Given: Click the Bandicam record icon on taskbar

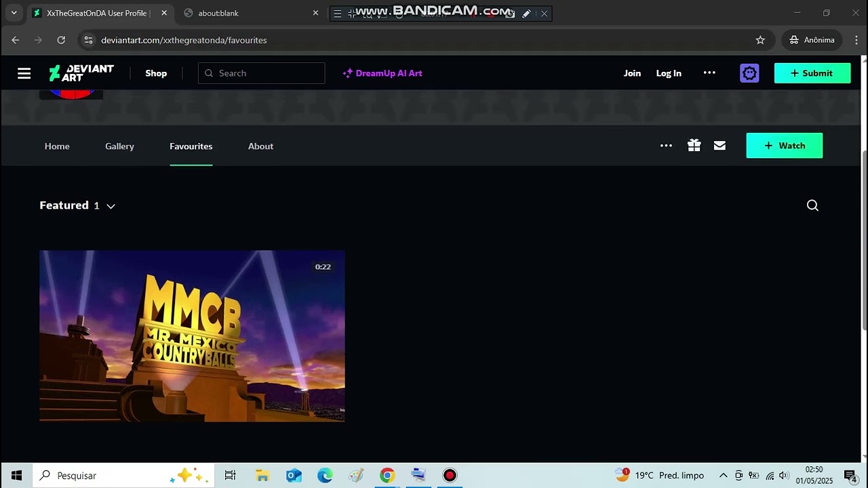Looking at the screenshot, I should [x=450, y=475].
